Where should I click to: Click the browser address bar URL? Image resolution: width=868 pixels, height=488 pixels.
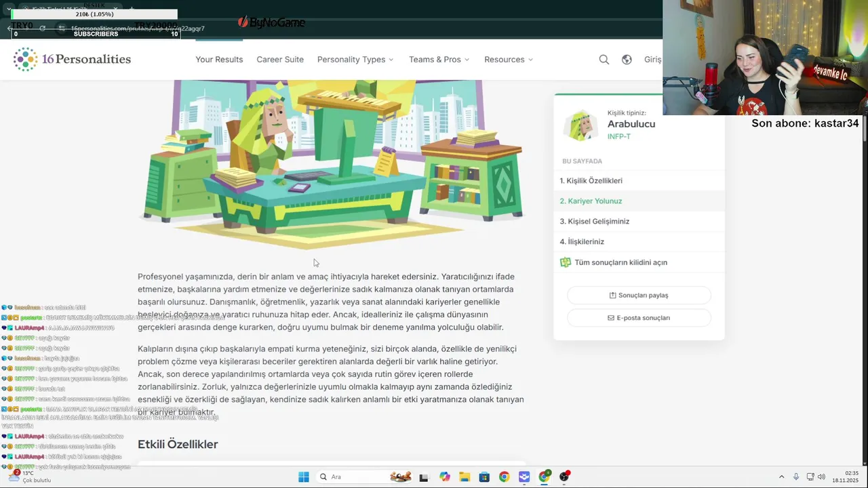(138, 28)
